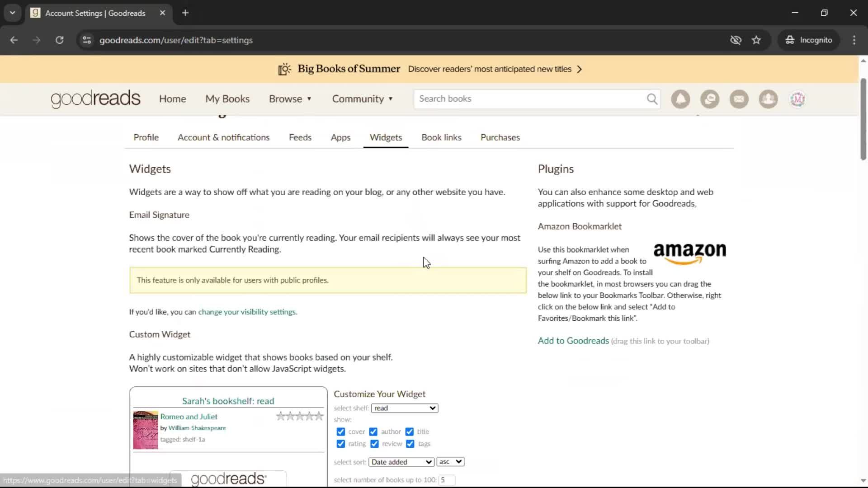Switch to the Book links tab
Image resolution: width=868 pixels, height=488 pixels.
[x=441, y=137]
